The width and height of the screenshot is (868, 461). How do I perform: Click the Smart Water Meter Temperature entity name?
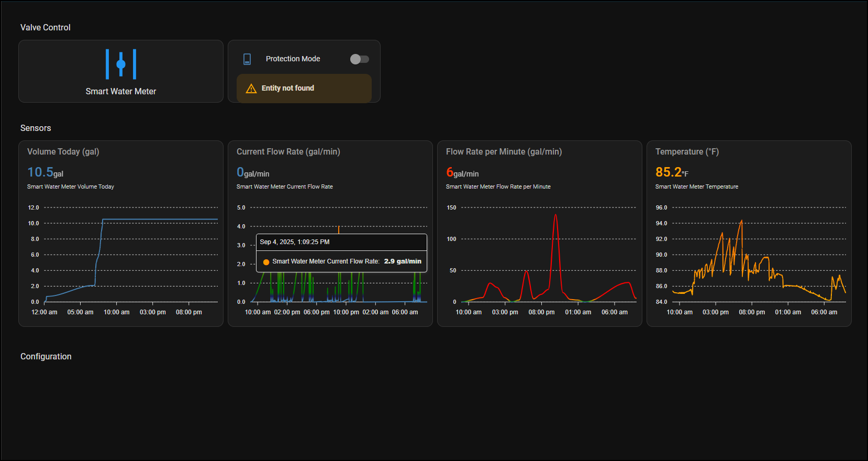[x=696, y=187]
